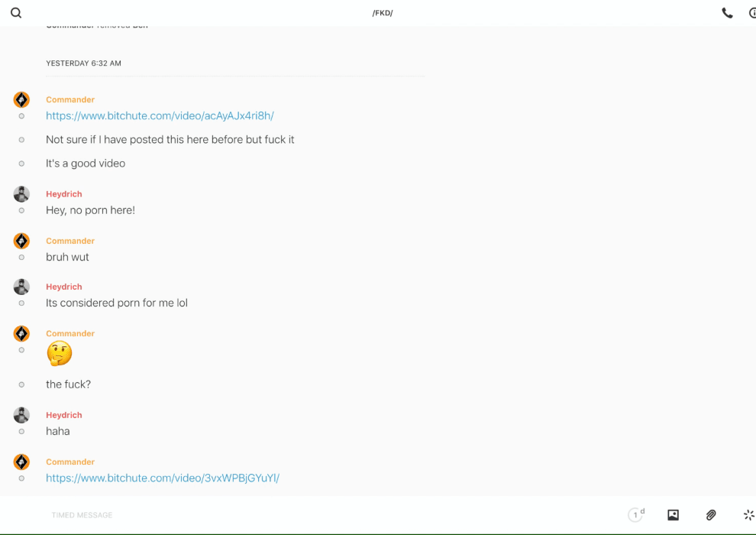Click the /FKD/ conversation title
The width and height of the screenshot is (756, 535).
[x=382, y=13]
